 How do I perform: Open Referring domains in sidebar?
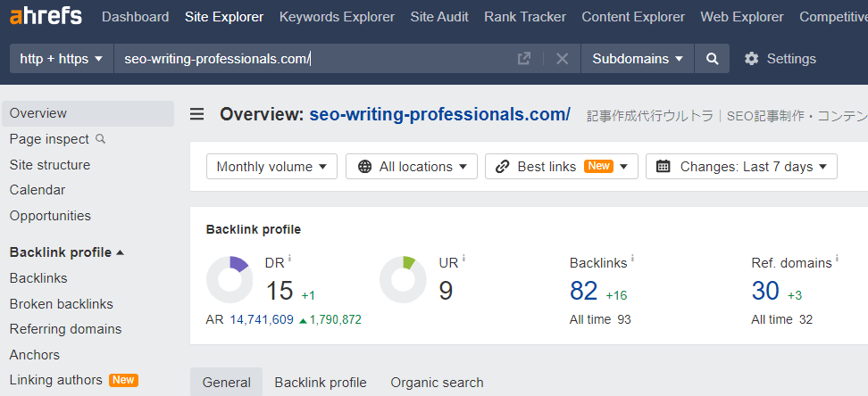[65, 329]
